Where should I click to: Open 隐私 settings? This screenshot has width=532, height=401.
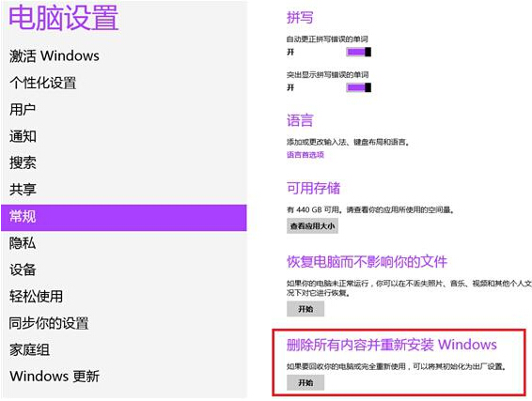23,243
